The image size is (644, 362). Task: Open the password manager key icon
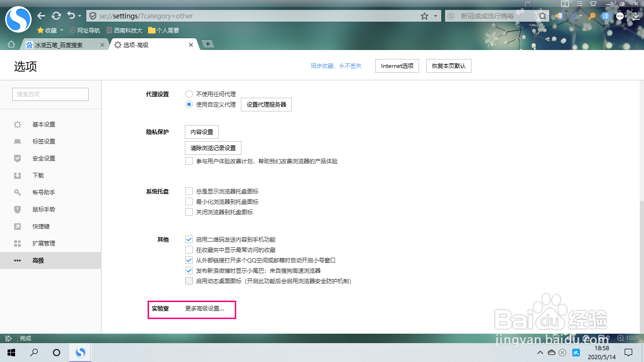point(591,16)
